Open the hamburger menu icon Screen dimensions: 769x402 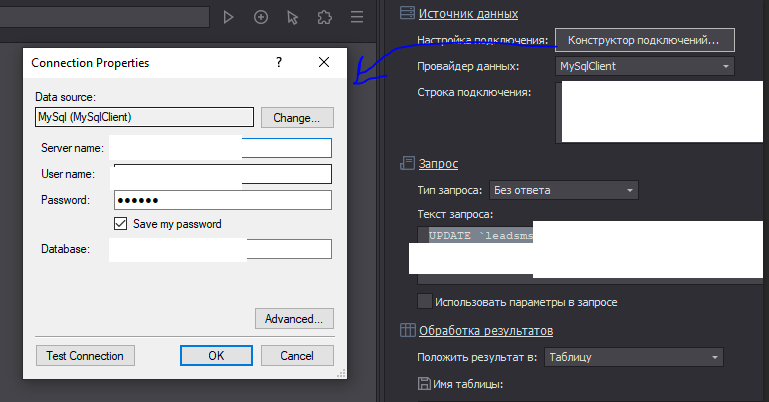click(357, 17)
